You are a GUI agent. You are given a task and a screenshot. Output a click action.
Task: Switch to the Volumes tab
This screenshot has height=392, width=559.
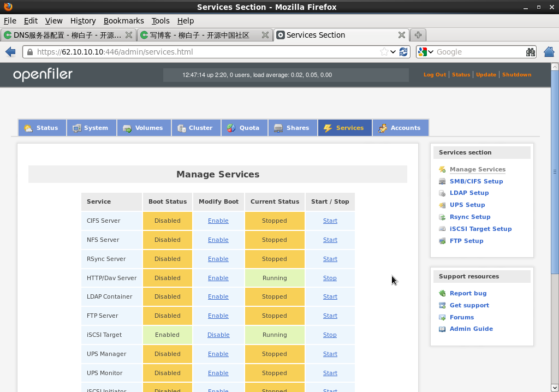(143, 128)
